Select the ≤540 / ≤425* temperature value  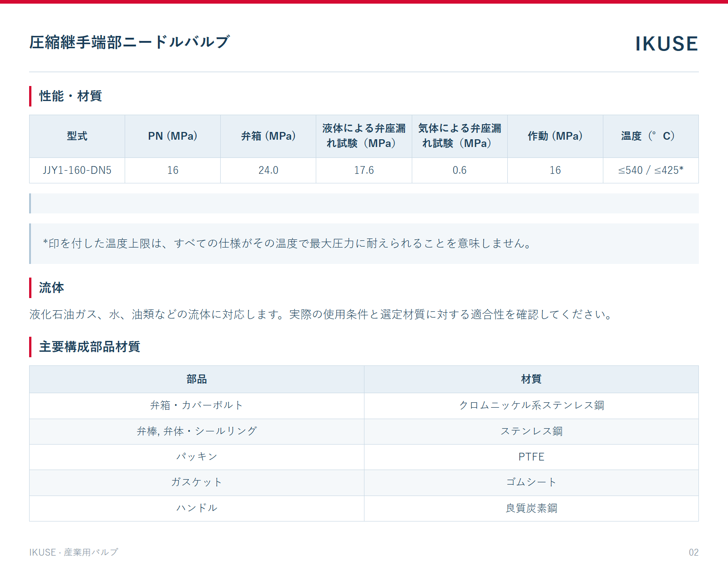point(651,170)
